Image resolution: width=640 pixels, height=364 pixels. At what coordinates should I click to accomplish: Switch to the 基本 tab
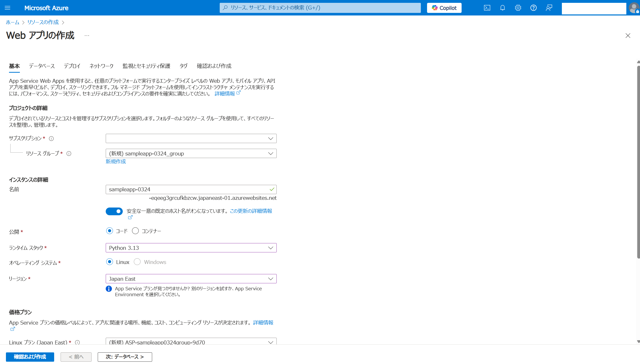(x=14, y=66)
